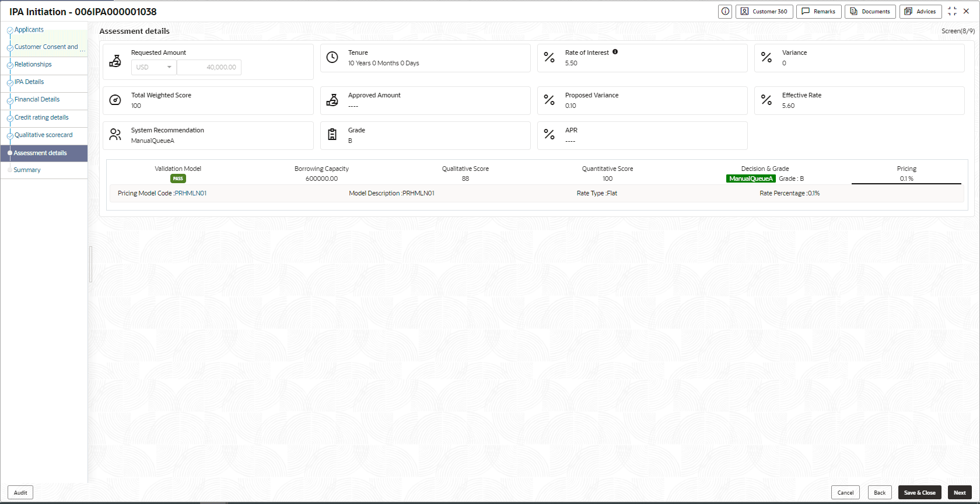Select the Borrowing Capacity tab
Viewport: 980px width, 504px height.
point(321,173)
